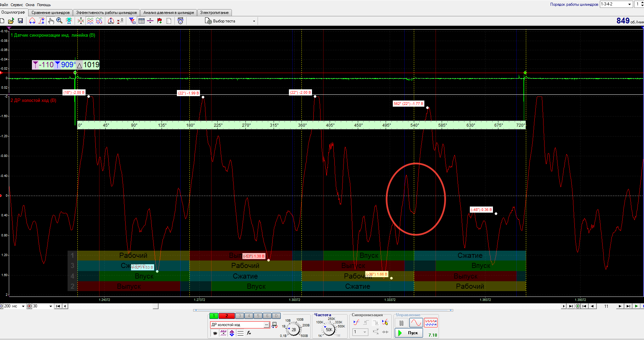Click the AUTO amplitude scaling icon

click(x=111, y=21)
